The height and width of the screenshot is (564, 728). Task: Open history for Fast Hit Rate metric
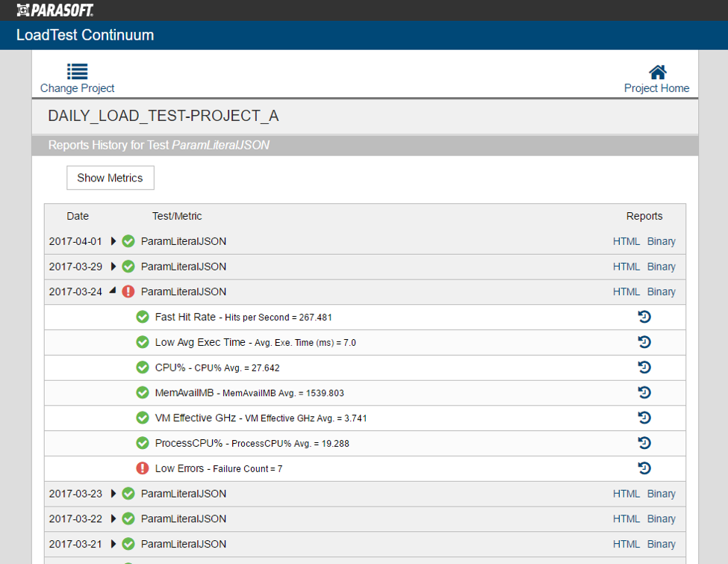(644, 317)
